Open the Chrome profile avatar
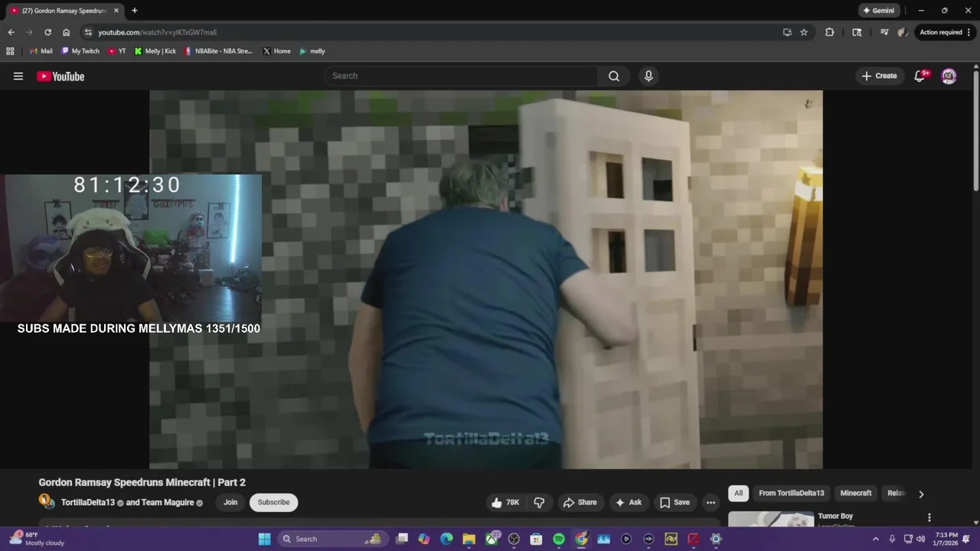Screen dimensions: 980x551 [903, 32]
